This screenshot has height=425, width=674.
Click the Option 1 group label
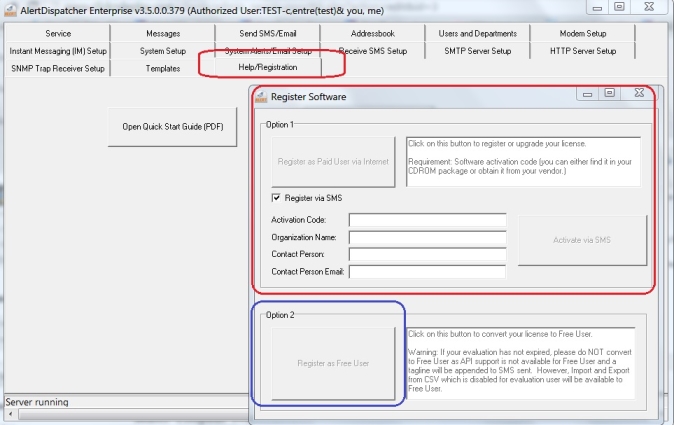(x=279, y=125)
